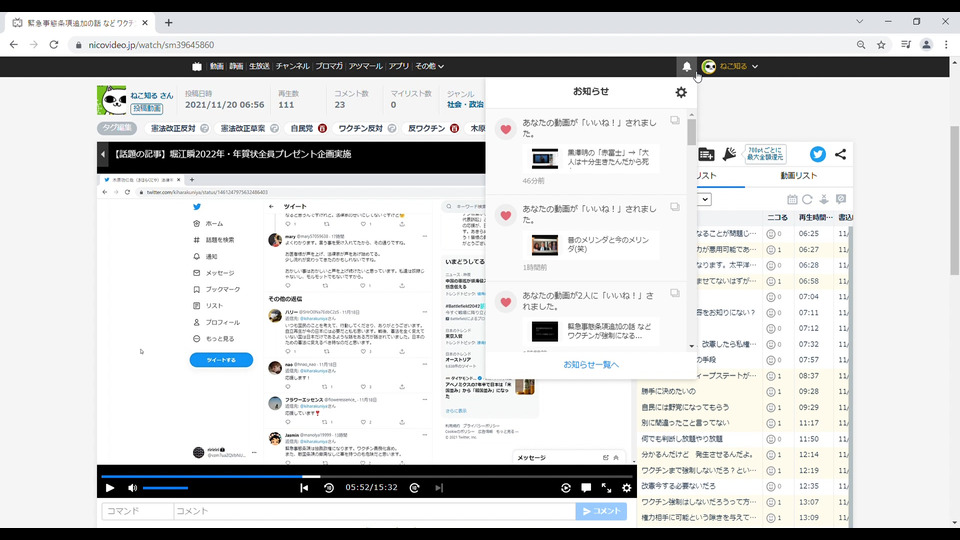
Task: Click the share icon
Action: point(841,154)
